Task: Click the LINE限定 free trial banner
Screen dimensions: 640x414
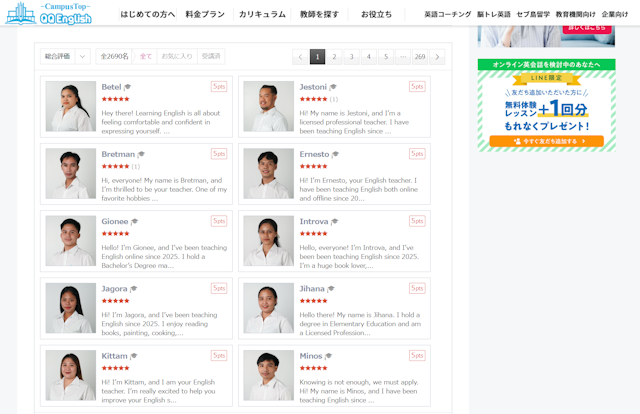Action: pyautogui.click(x=547, y=105)
